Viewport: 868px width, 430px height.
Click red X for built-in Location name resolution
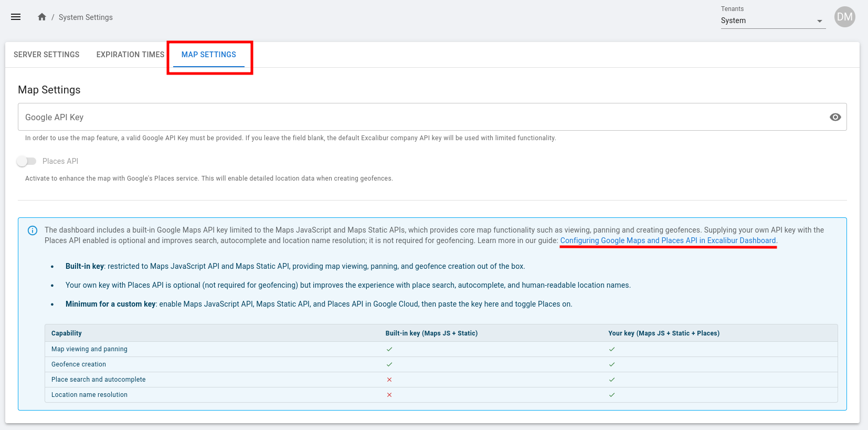389,395
